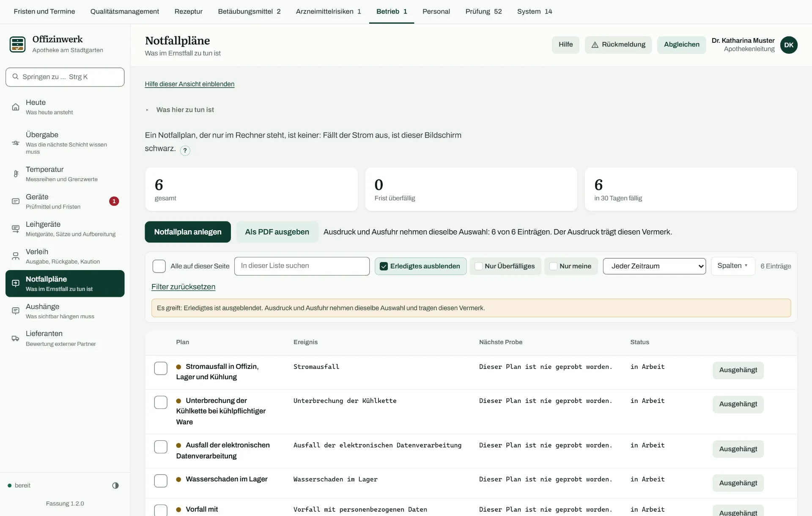The width and height of the screenshot is (812, 516).
Task: Click the Lieferanten truck icon
Action: click(16, 338)
